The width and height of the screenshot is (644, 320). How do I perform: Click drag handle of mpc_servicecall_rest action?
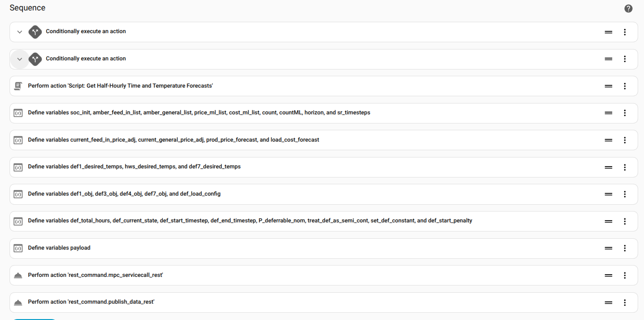[608, 276]
